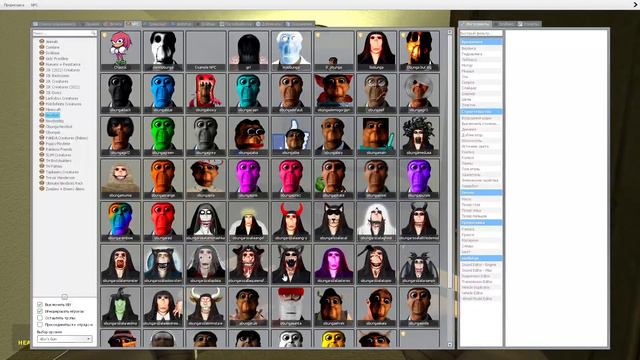Select the Animals category in tree

coord(51,42)
